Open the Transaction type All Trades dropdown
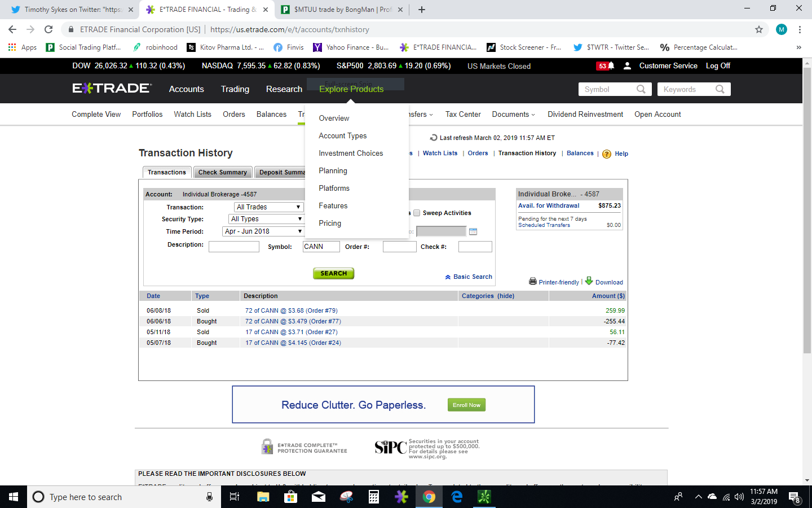Viewport: 812px width, 508px height. click(268, 207)
